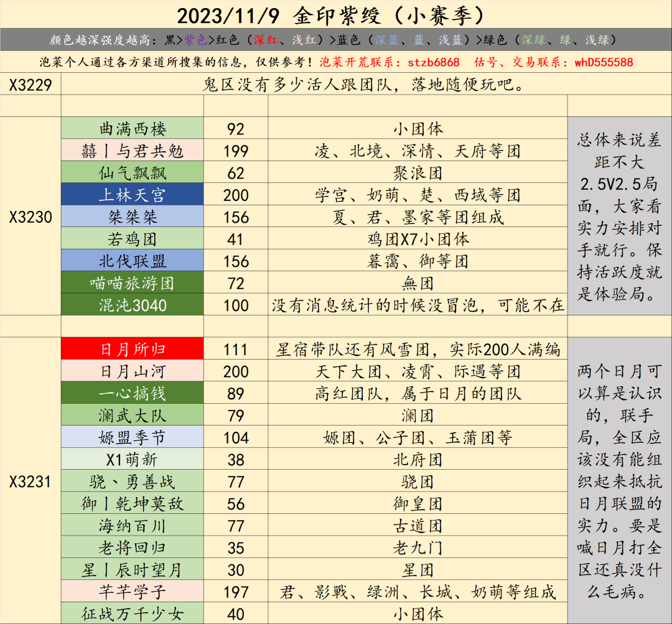This screenshot has height=624, width=672.
Task: Click the contact ID whD555588
Action: pos(604,62)
